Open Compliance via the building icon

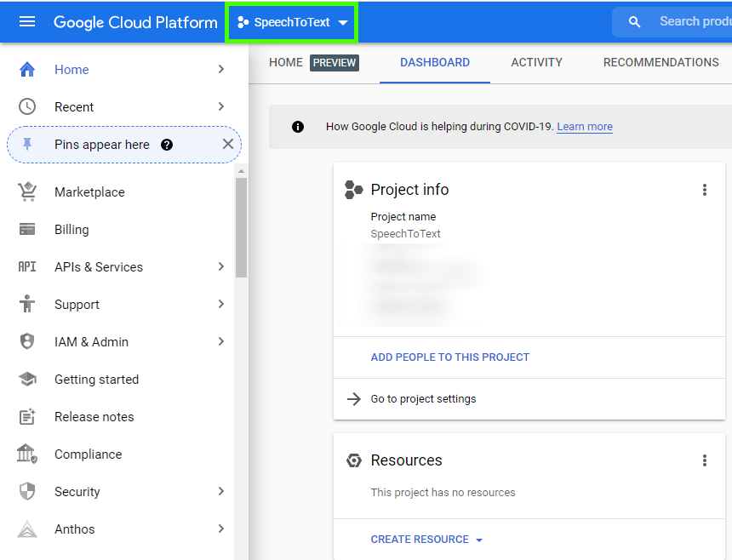click(x=26, y=454)
